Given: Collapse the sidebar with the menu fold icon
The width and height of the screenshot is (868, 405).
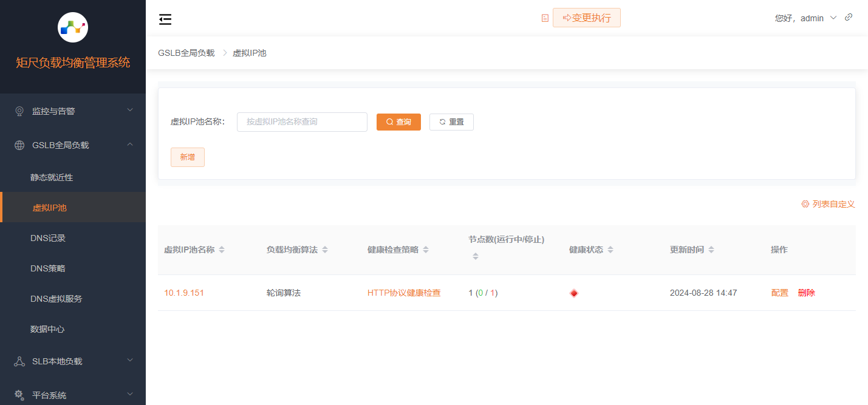Looking at the screenshot, I should coord(165,19).
